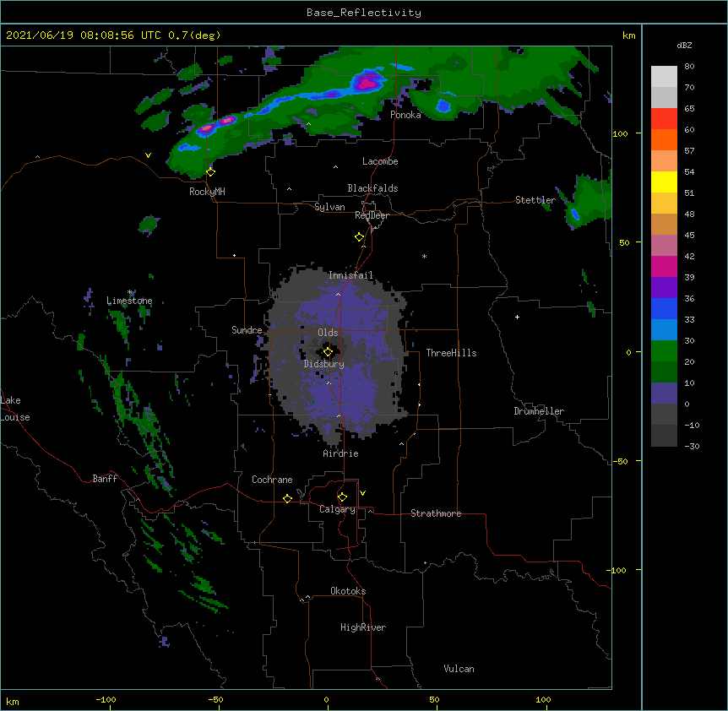This screenshot has width=728, height=711.
Task: Click the yellow V marker northeast of Calgary
Action: 362,493
